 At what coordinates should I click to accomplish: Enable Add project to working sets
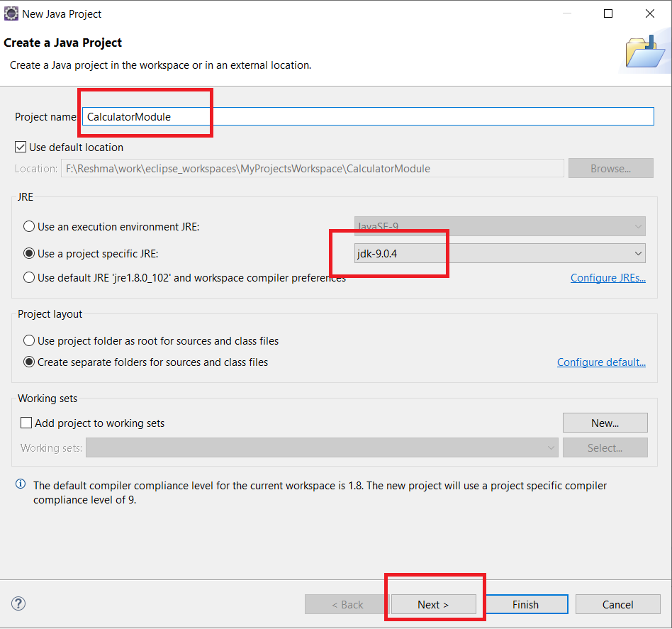(26, 423)
